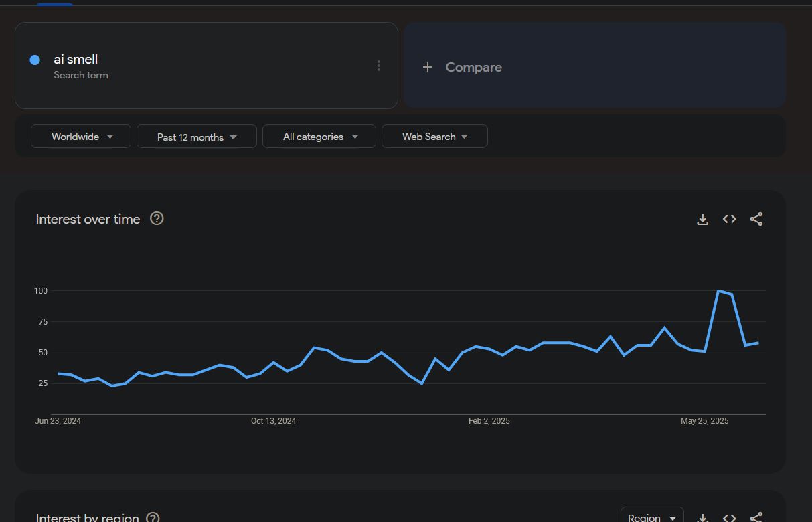This screenshot has height=522, width=812.
Task: Click the Search term label under ai smell
Action: [81, 75]
